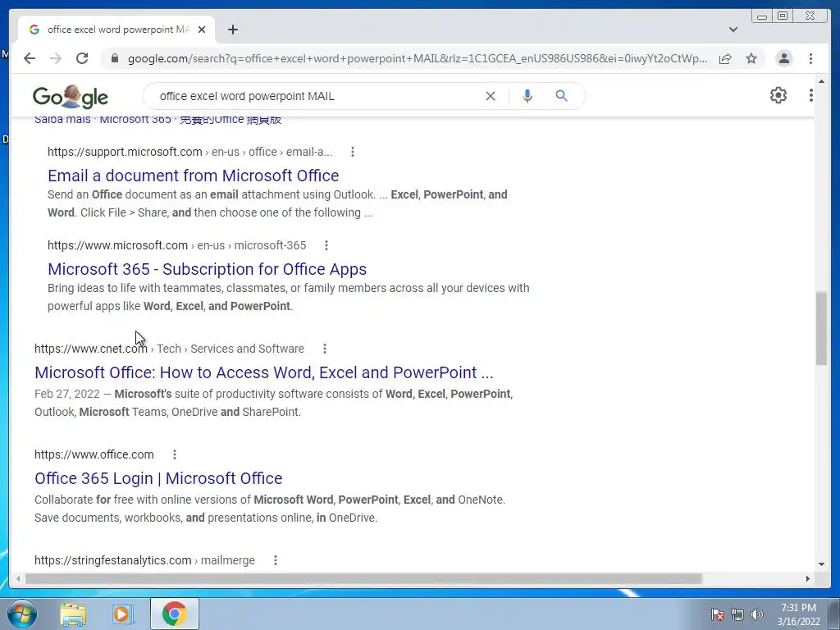Click the scroll-down arrow of the page
840x630 pixels.
(821, 564)
